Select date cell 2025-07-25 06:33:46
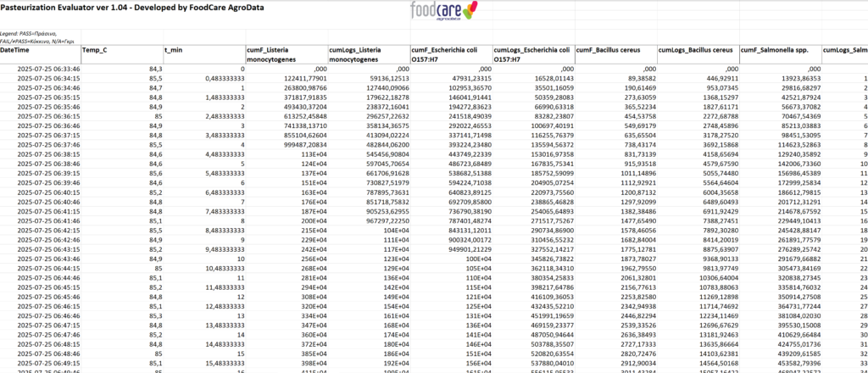Screen dimensions: 868x373 pyautogui.click(x=48, y=70)
